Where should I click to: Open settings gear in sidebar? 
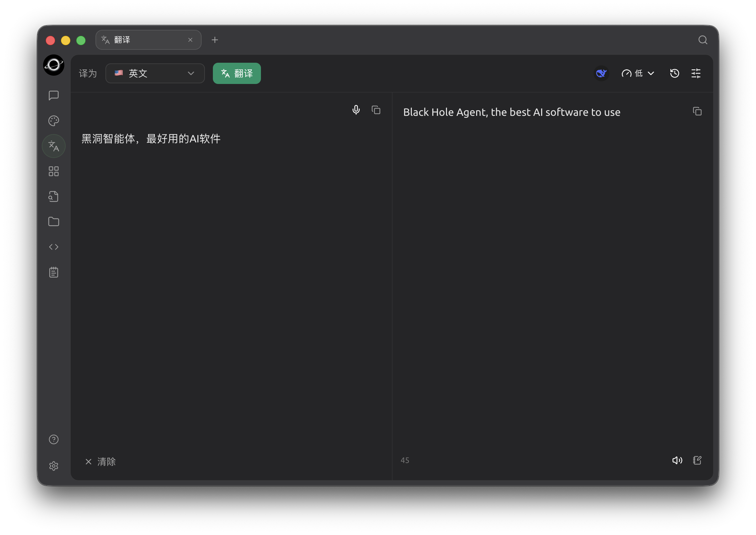[x=53, y=466]
